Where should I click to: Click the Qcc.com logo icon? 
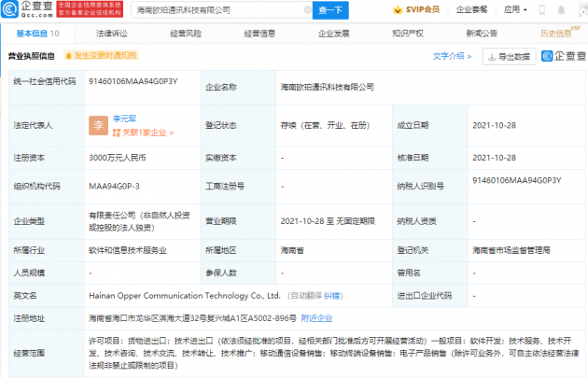coord(9,9)
